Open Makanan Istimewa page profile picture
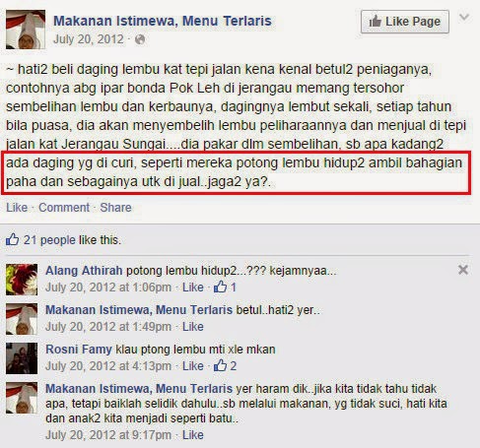 point(26,30)
